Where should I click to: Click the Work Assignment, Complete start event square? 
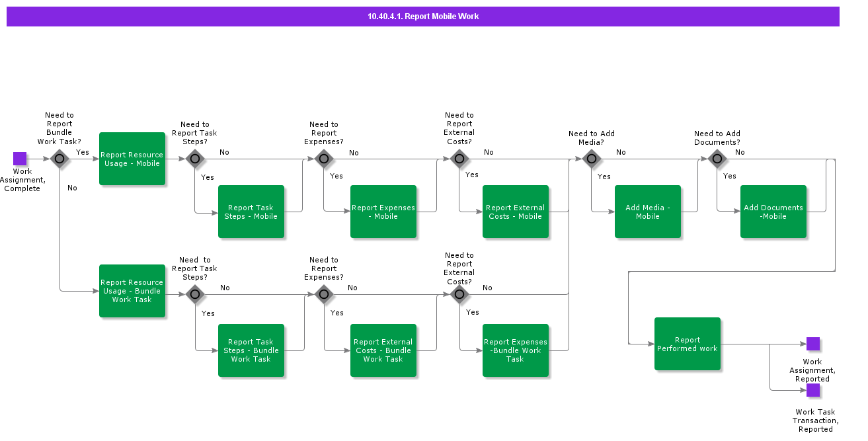(x=20, y=159)
